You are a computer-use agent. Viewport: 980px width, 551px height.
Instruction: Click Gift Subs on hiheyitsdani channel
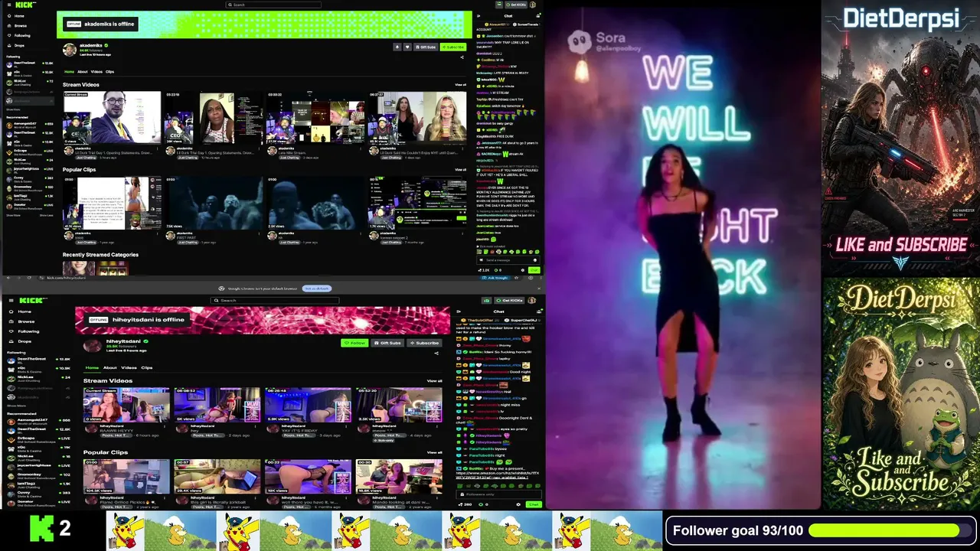click(x=387, y=343)
